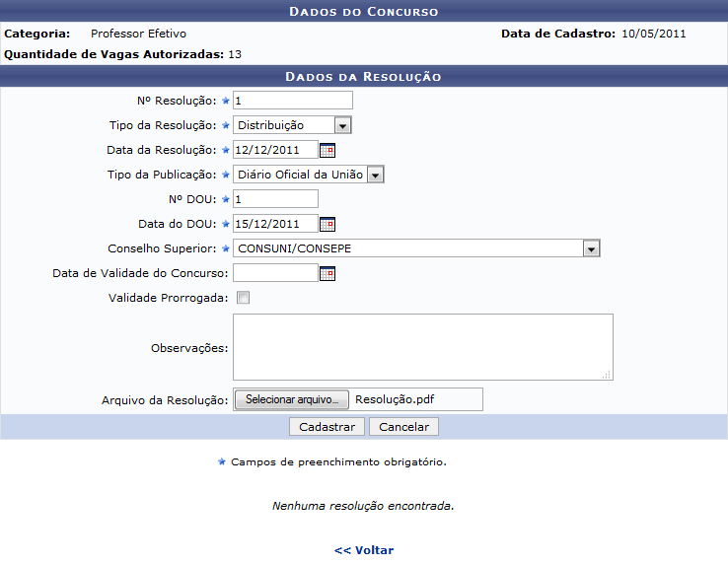Focus the empty Data de Validade field
The image size is (728, 565).
click(275, 273)
